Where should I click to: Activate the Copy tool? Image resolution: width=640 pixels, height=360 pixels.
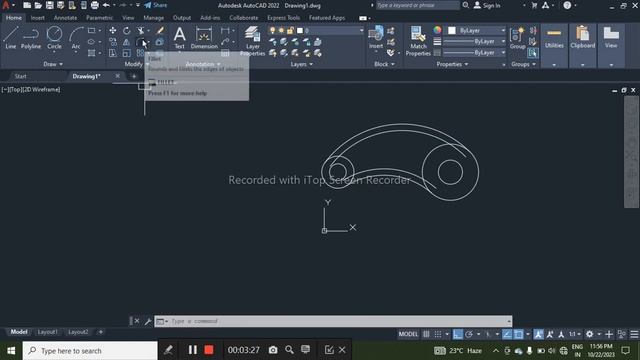[113, 42]
